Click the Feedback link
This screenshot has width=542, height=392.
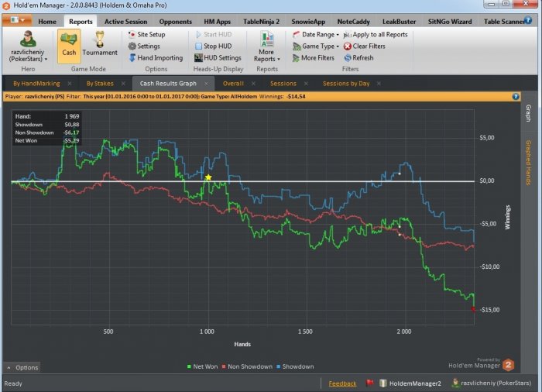click(x=342, y=383)
